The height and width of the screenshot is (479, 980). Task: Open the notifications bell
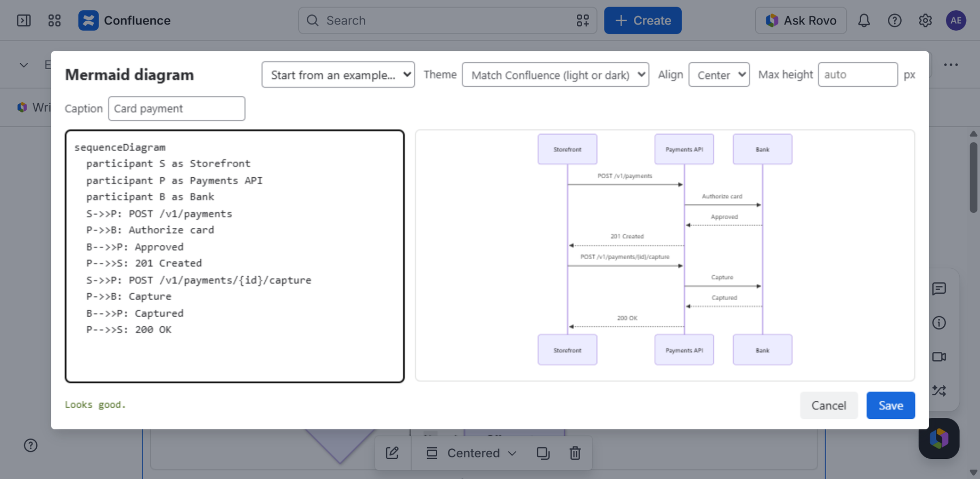point(864,20)
